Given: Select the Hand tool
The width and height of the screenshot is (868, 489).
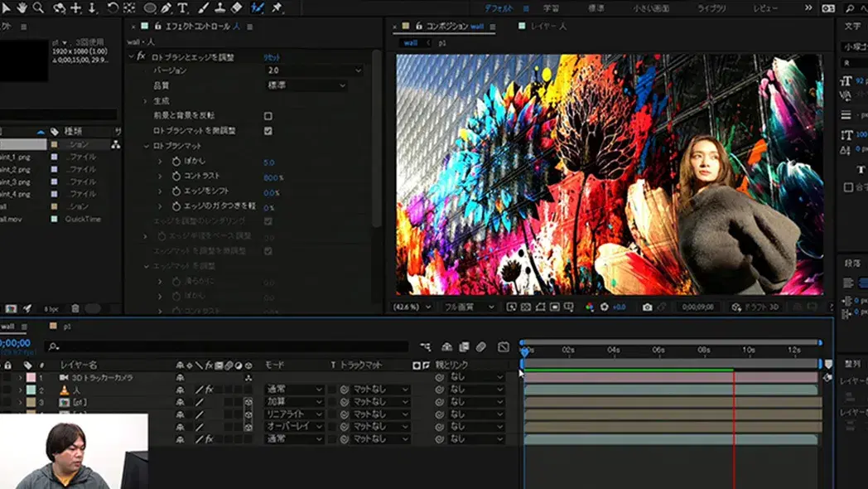Looking at the screenshot, I should 20,7.
